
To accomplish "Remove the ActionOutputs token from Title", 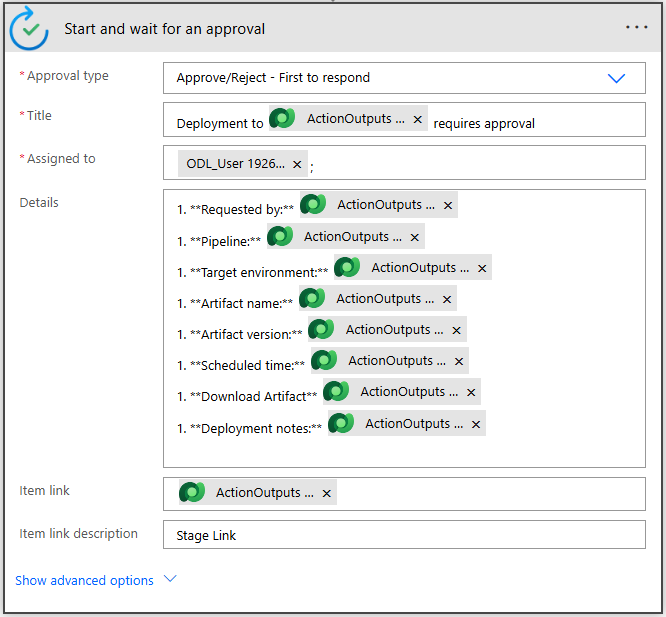I will click(x=418, y=120).
